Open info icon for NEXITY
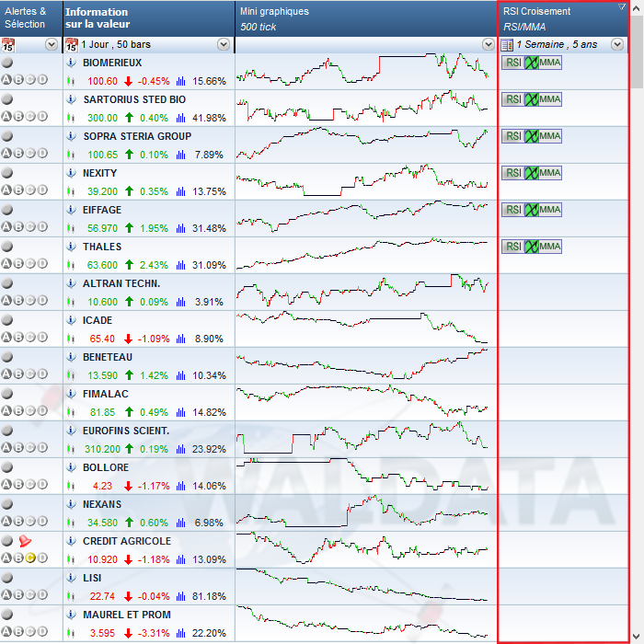This screenshot has width=644, height=644. [x=71, y=173]
